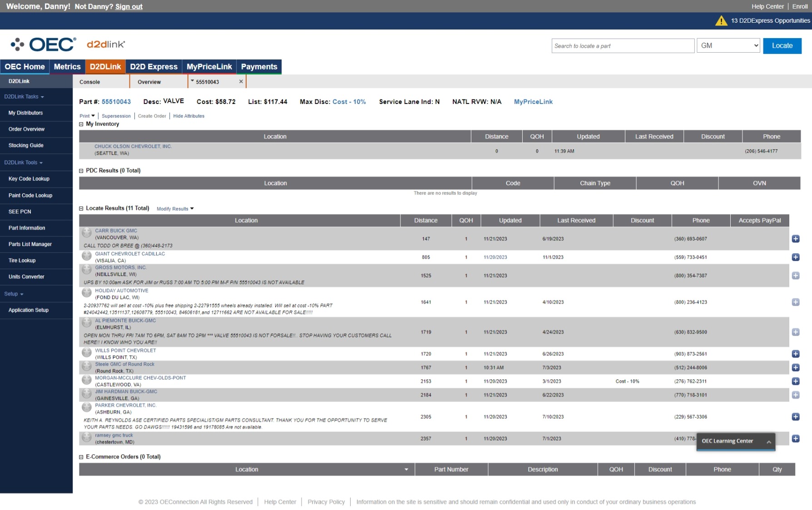Open the E-Commerce Location column dropdown arrow
Image resolution: width=812 pixels, height=510 pixels.
[x=406, y=470]
